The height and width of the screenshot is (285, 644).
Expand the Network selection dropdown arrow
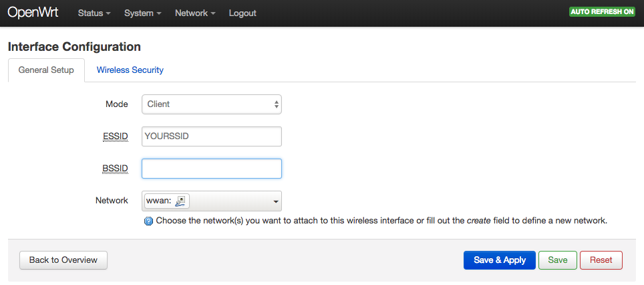tap(276, 201)
